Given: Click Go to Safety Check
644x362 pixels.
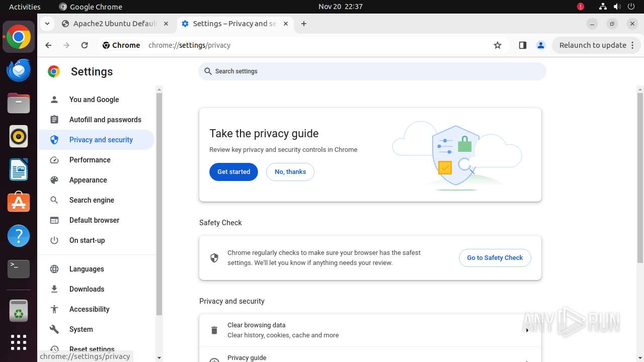Looking at the screenshot, I should coord(495,258).
